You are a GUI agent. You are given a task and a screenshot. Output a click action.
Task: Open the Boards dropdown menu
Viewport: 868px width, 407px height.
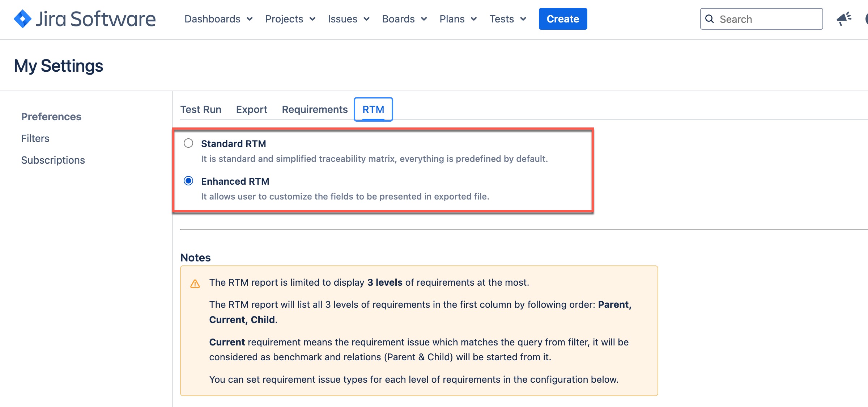(x=405, y=19)
